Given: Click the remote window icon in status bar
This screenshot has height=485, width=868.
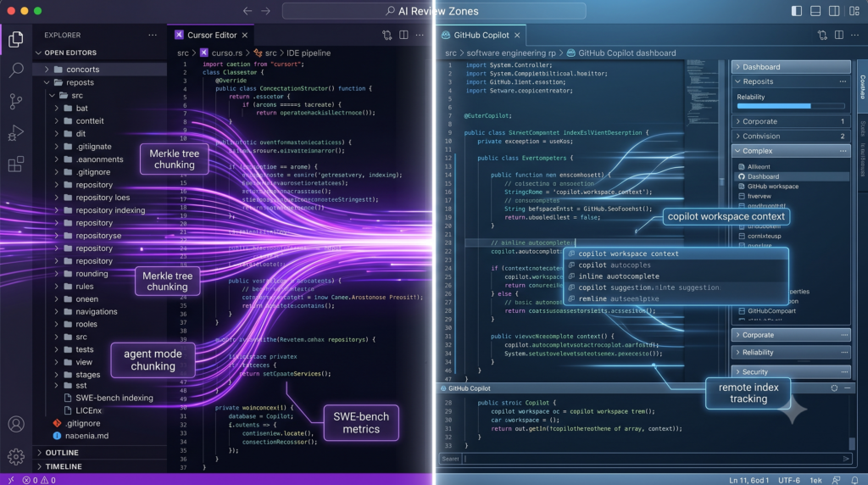Looking at the screenshot, I should pos(10,480).
